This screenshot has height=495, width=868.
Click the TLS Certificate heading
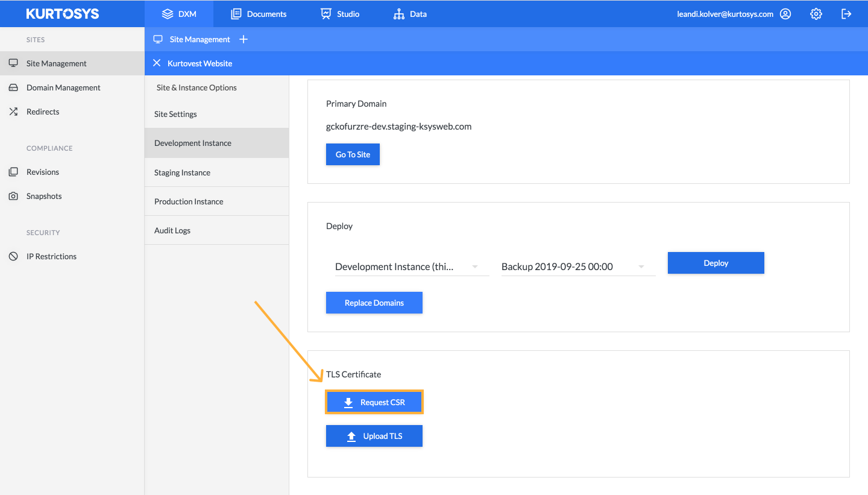pyautogui.click(x=353, y=374)
